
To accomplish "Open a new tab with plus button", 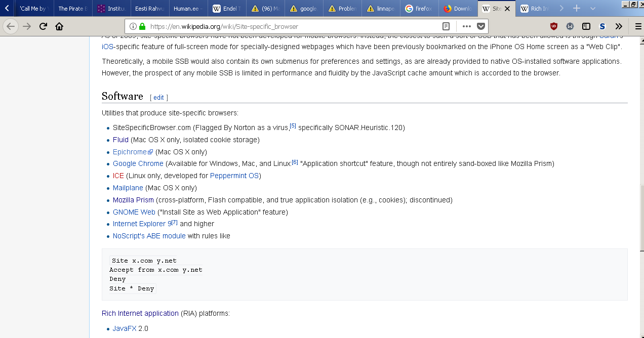I will click(576, 9).
